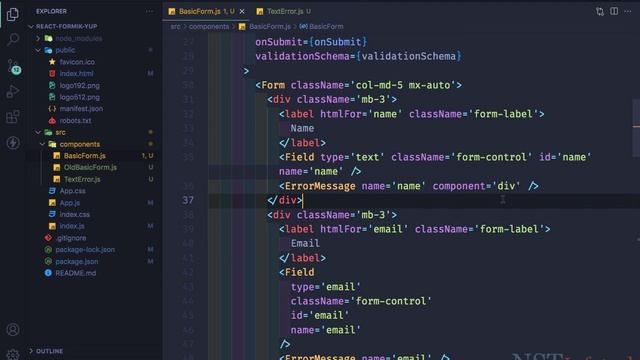This screenshot has width=640, height=360.
Task: Open the Search view in activity bar
Action: pos(13,40)
